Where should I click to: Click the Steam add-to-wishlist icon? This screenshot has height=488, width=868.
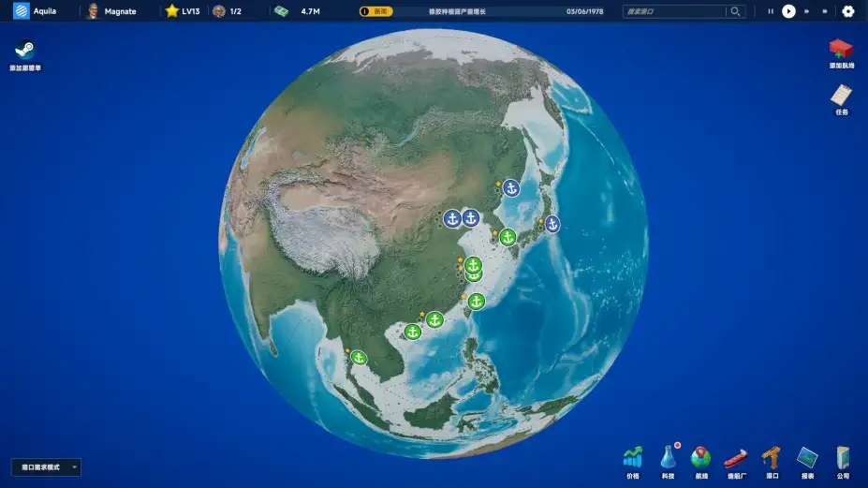point(25,50)
